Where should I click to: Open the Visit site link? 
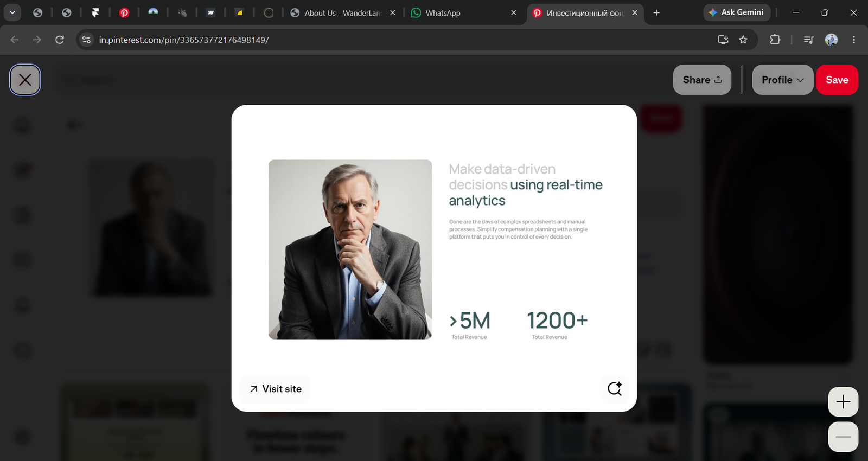click(275, 389)
